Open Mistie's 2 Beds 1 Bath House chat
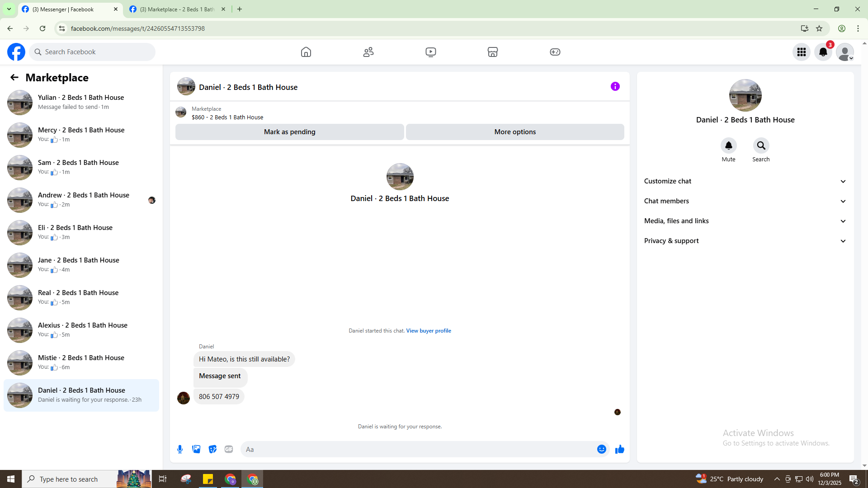 (x=81, y=363)
